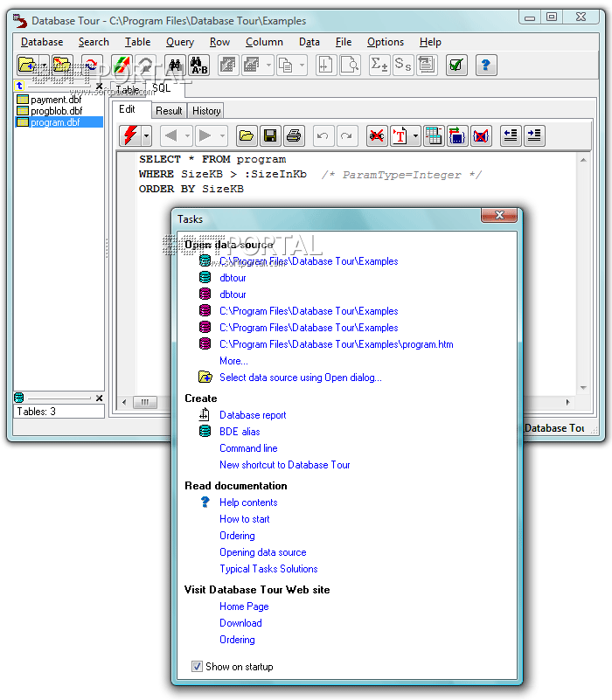Click the decrease indent icon
Screen dimensions: 612x700
(511, 135)
